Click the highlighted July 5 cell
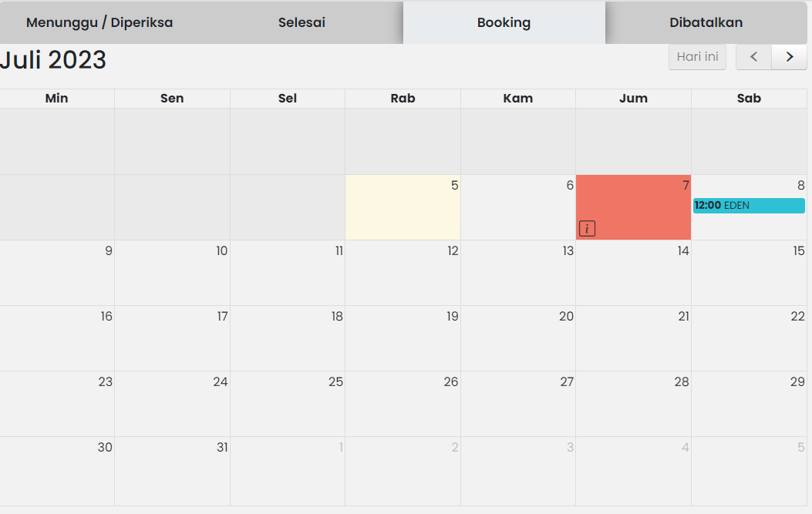Screen dimensions: 812x514 point(403,207)
